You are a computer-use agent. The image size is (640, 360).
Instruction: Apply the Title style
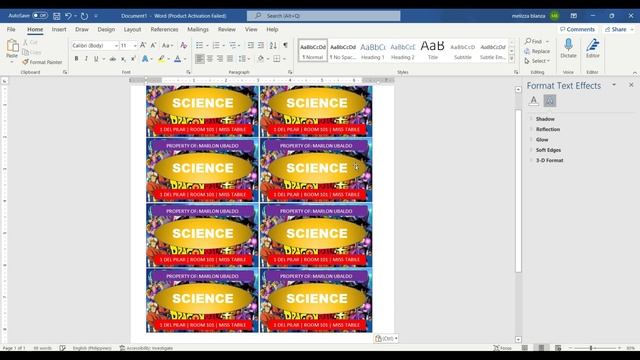coord(433,51)
